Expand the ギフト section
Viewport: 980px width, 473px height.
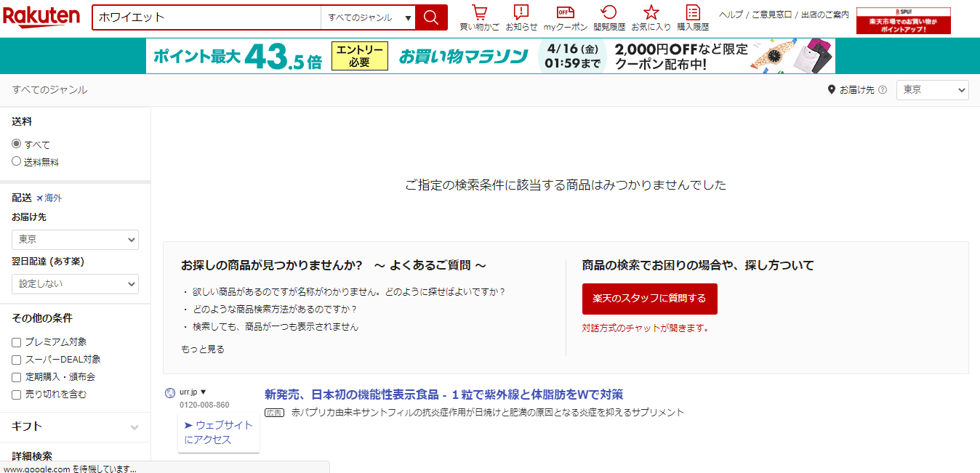pyautogui.click(x=75, y=426)
